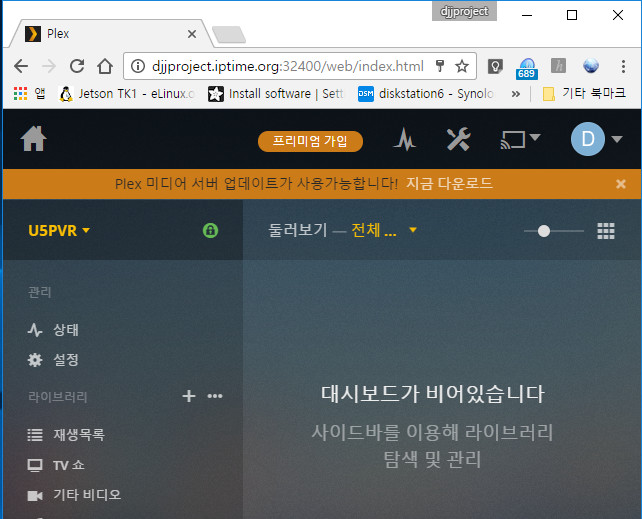This screenshot has height=519, width=642.
Task: Click the 관리 section header
Action: point(40,292)
